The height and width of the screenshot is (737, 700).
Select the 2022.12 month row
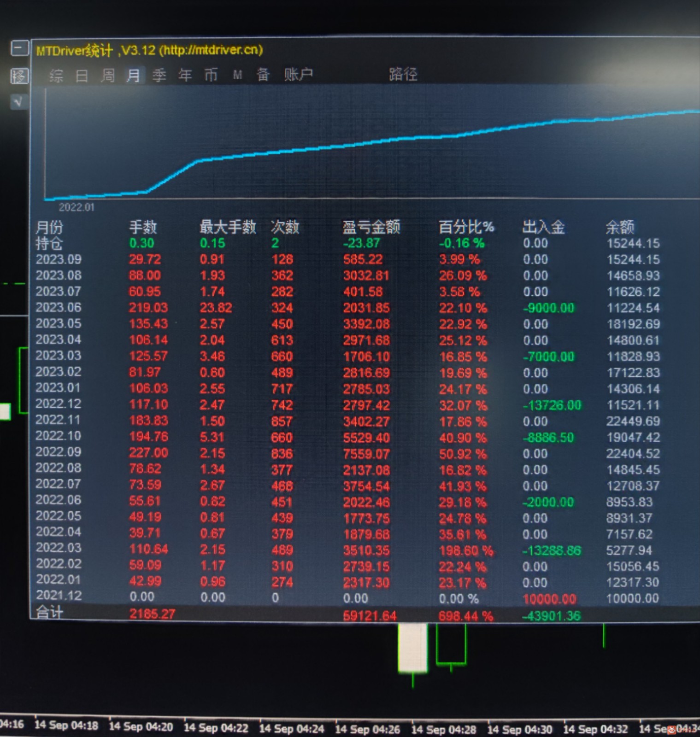pos(348,404)
